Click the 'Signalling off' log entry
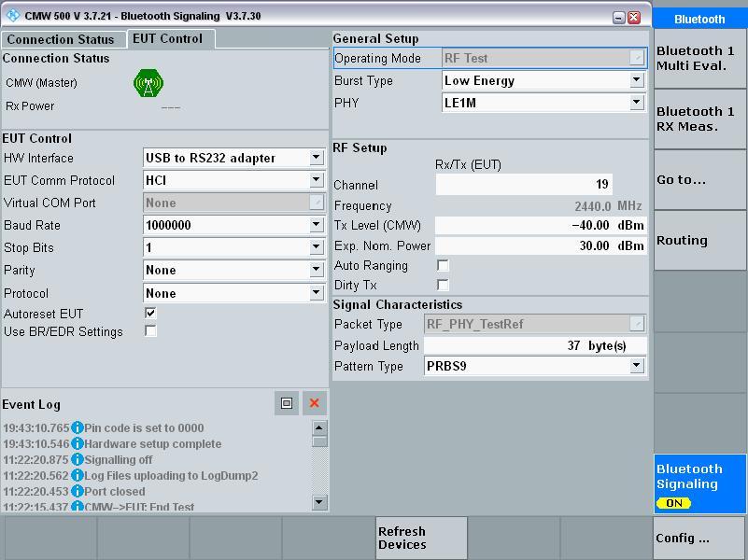This screenshot has width=748, height=560. tap(119, 459)
